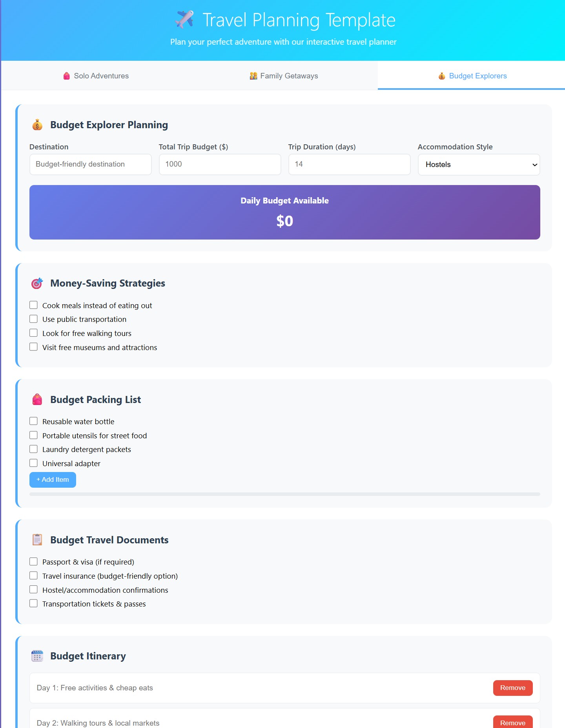Click the clipboard icon beside Budget Travel Documents

37,539
